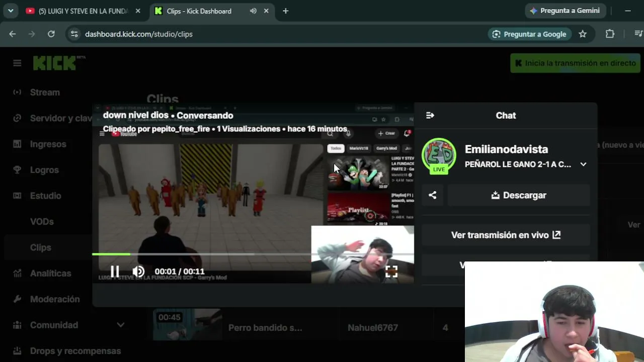Select Clips under Estudio
The width and height of the screenshot is (644, 362).
tap(41, 247)
